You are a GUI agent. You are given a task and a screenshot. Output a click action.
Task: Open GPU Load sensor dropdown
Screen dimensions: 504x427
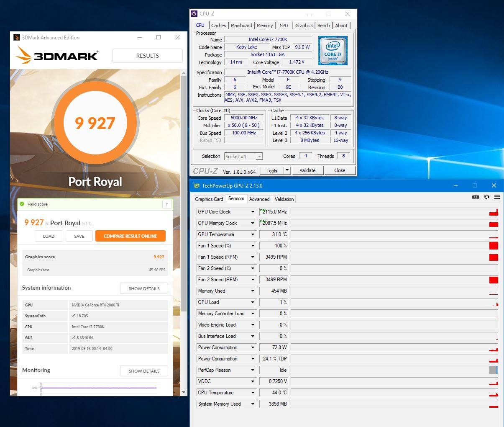point(253,302)
